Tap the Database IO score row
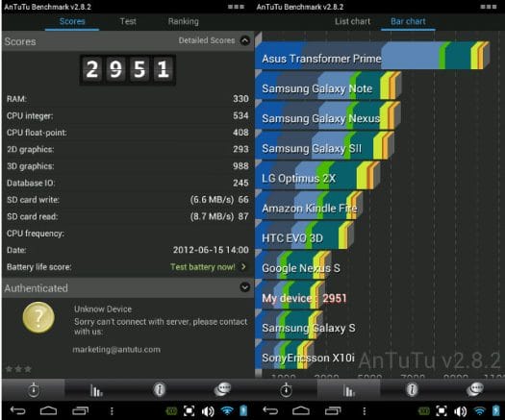The height and width of the screenshot is (420, 505). coord(128,183)
